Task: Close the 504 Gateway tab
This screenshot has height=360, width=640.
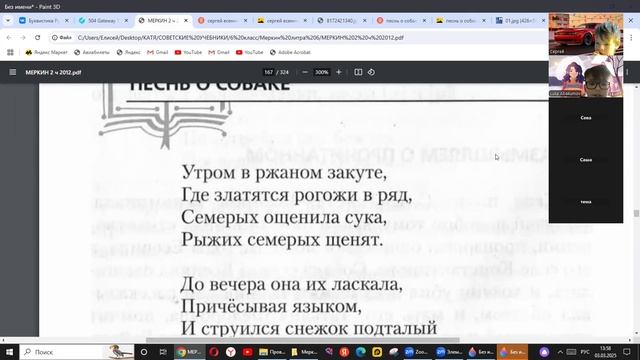Action: (126, 20)
